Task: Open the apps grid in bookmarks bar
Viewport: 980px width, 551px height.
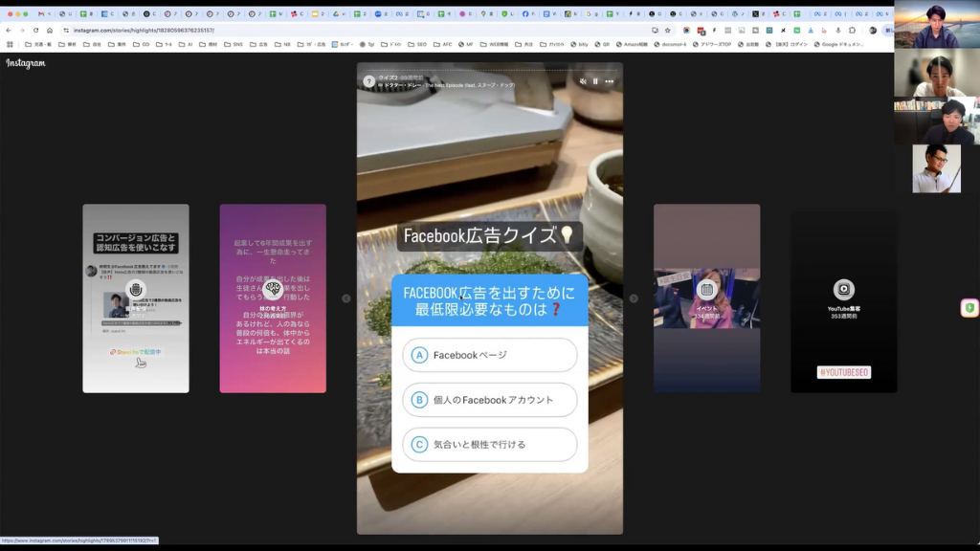Action: coord(10,44)
